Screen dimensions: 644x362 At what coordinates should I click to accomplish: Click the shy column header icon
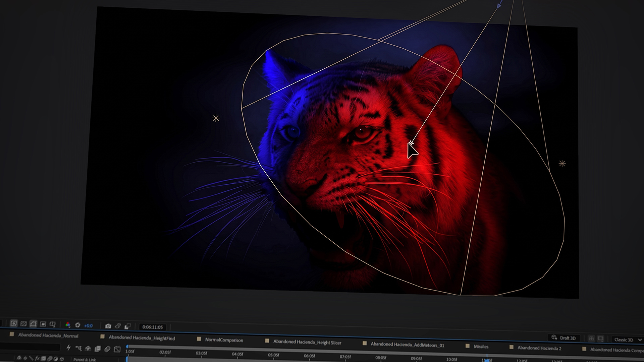[x=19, y=358]
